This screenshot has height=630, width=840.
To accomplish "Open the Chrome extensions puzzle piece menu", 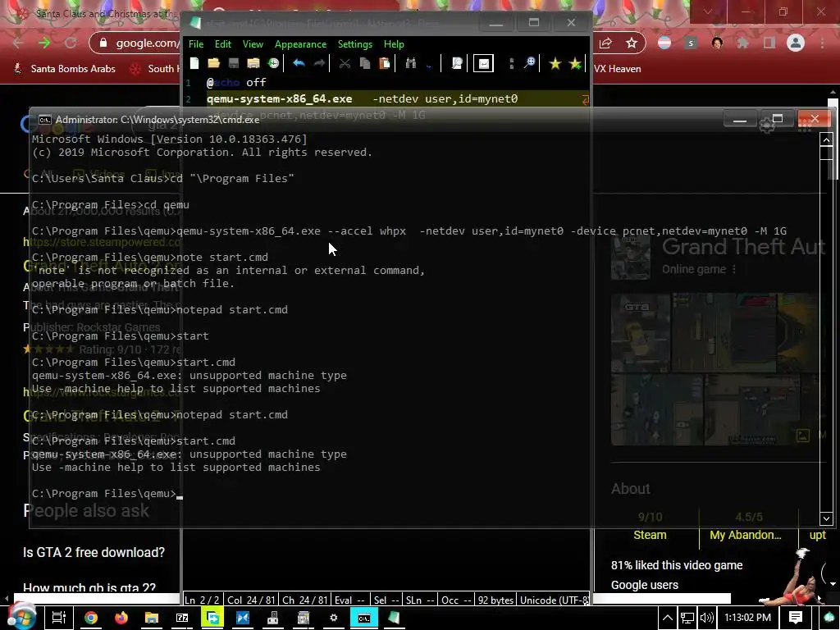I will pos(742,43).
